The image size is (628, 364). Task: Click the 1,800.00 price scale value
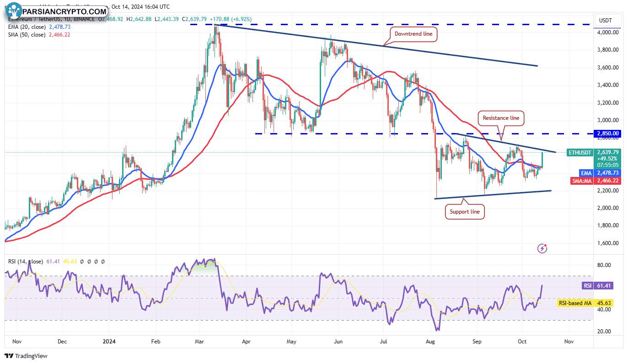[607, 225]
